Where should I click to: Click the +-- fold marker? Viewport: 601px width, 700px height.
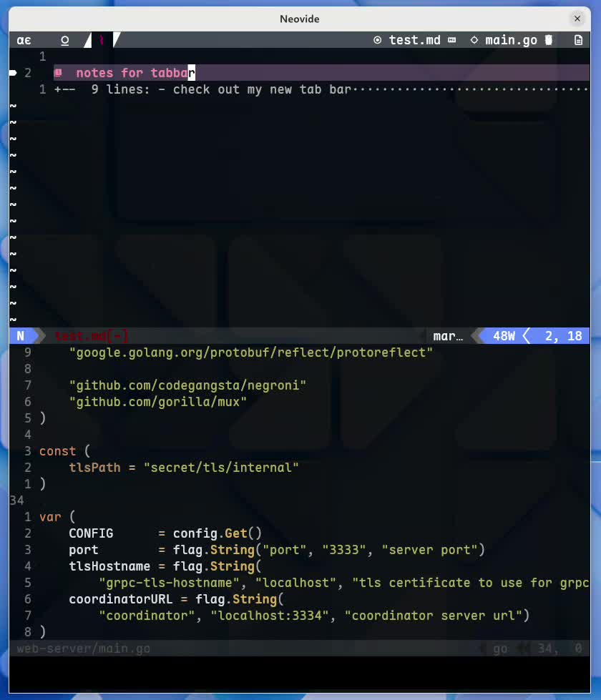[x=65, y=89]
